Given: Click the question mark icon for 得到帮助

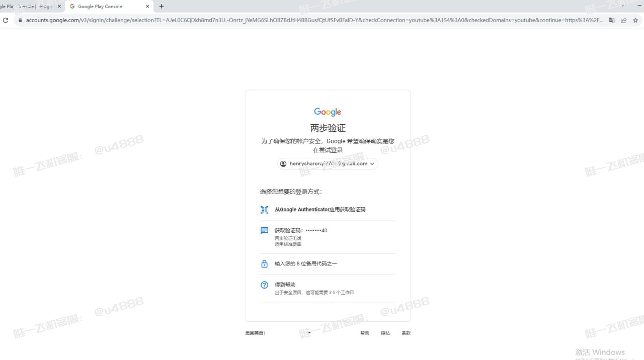Looking at the screenshot, I should (264, 285).
